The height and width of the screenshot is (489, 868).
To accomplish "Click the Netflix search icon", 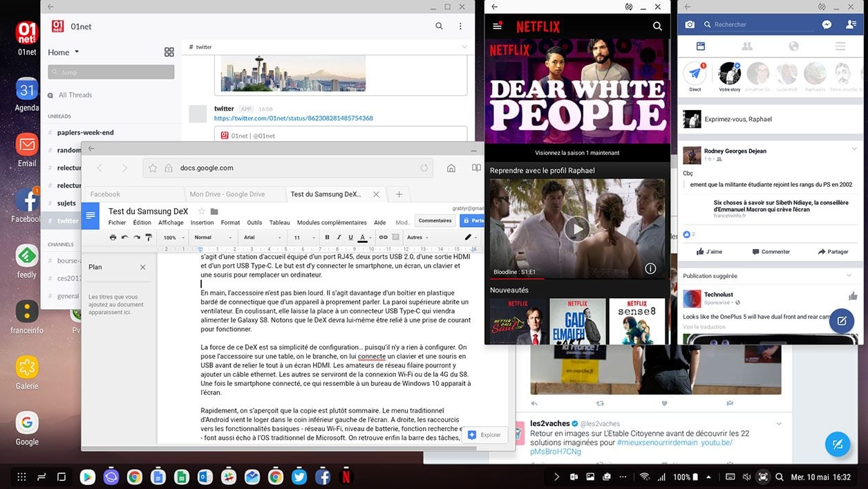I will click(x=657, y=26).
